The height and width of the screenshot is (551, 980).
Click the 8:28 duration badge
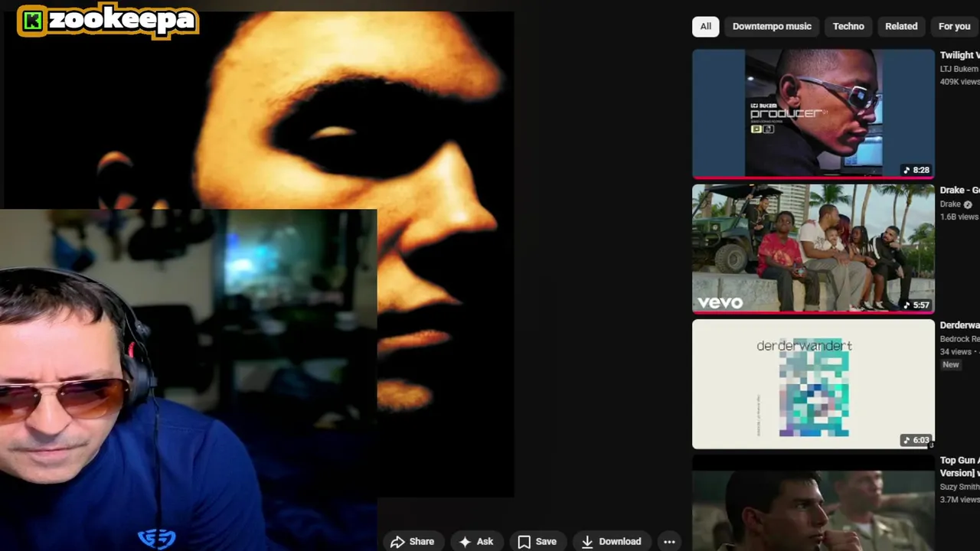(916, 170)
